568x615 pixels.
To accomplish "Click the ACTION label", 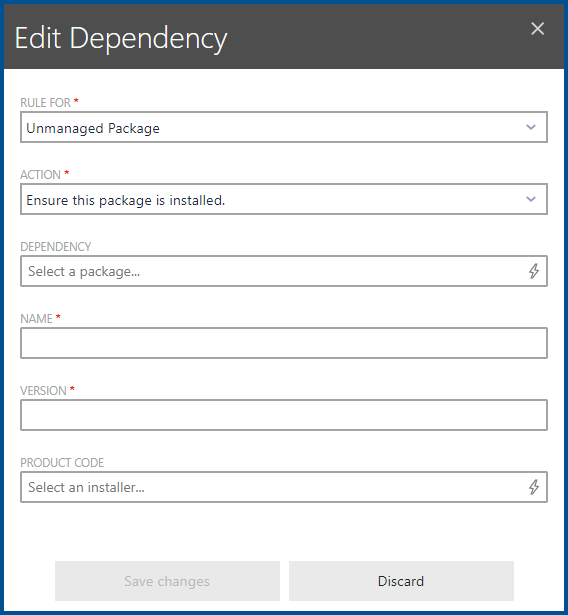I will [x=40, y=175].
